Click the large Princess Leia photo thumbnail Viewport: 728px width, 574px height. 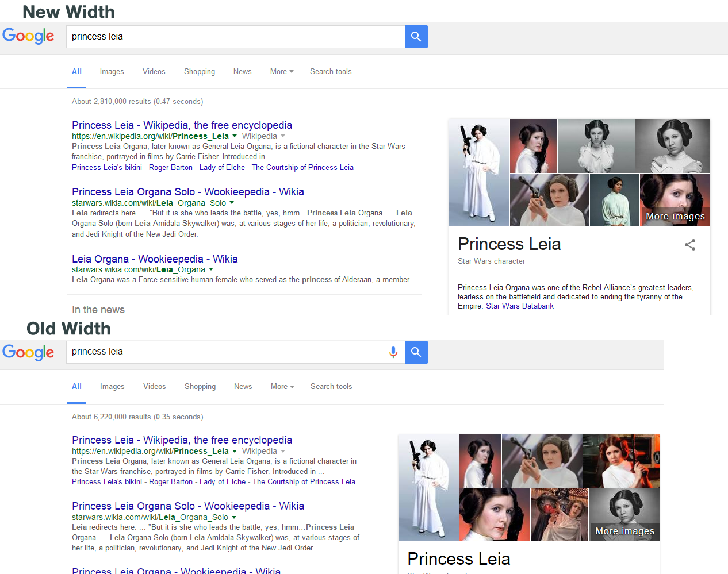479,172
